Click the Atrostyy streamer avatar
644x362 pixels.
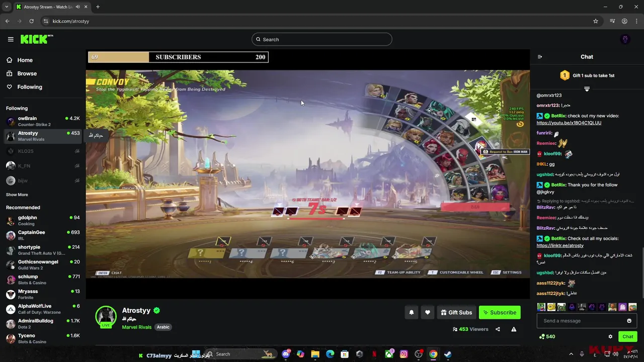(106, 316)
